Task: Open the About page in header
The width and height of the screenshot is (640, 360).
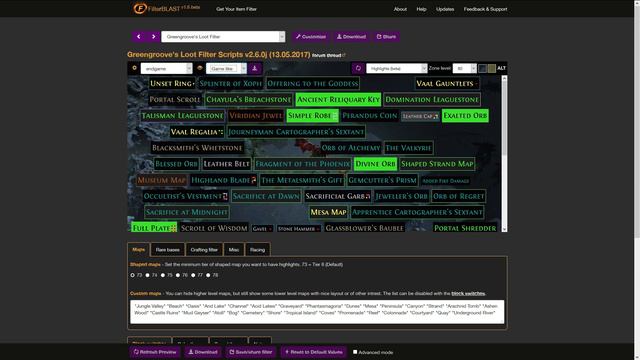Action: (x=400, y=9)
